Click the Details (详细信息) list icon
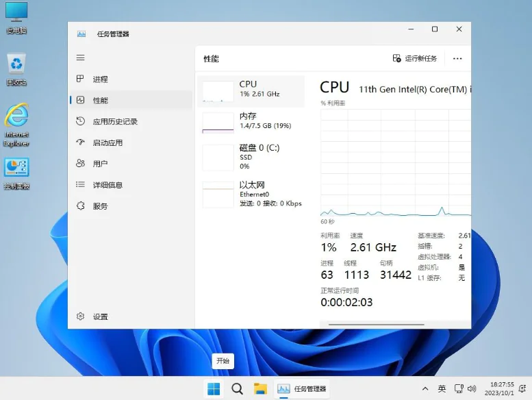This screenshot has height=400, width=532. point(80,184)
